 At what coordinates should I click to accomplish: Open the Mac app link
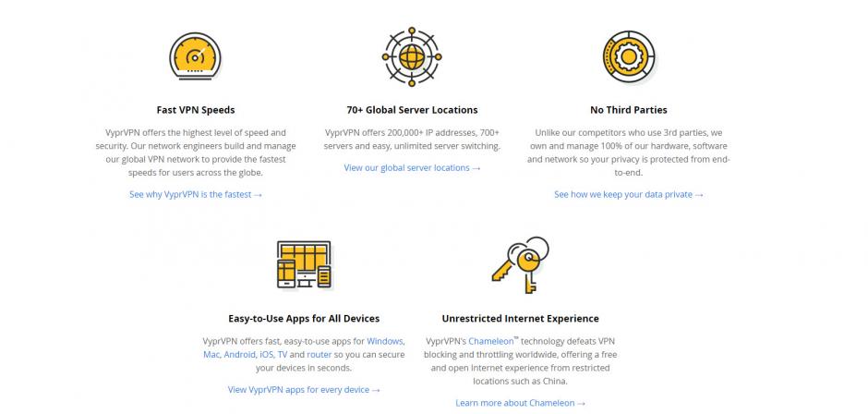pos(211,354)
